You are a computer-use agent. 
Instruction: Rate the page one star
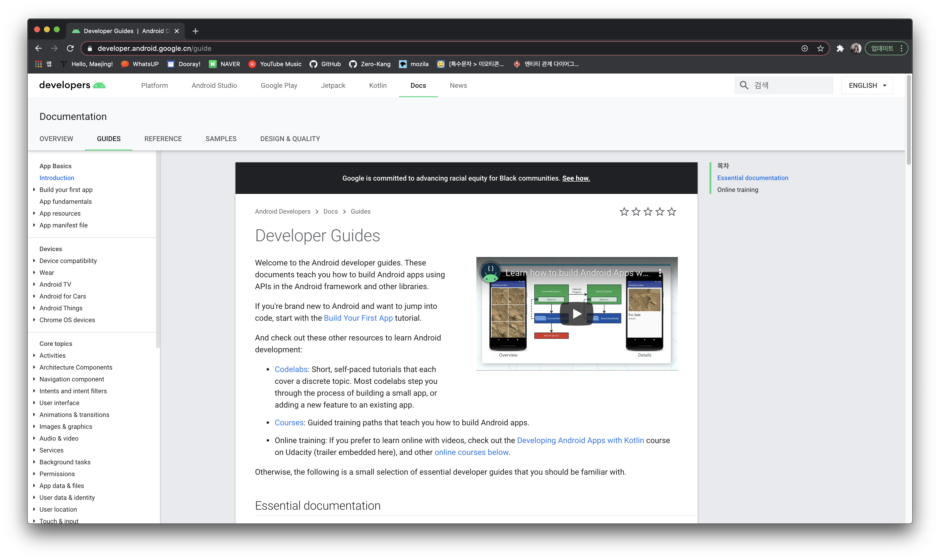point(624,212)
